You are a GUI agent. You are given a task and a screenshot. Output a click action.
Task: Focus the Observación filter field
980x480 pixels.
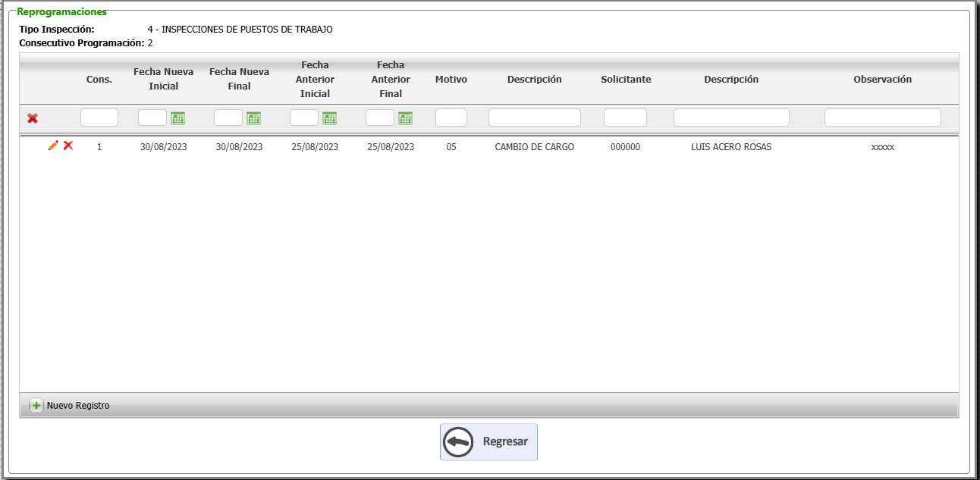(883, 118)
